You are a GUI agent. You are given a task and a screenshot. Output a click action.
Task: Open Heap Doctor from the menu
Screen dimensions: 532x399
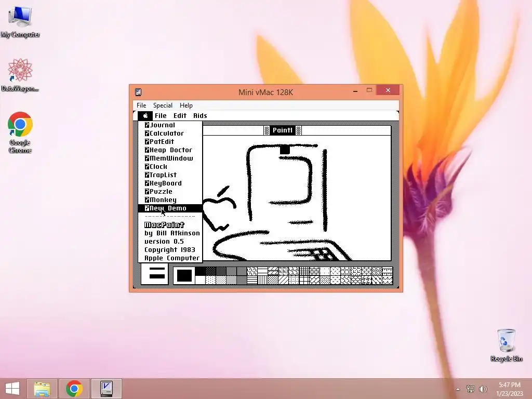tap(170, 150)
